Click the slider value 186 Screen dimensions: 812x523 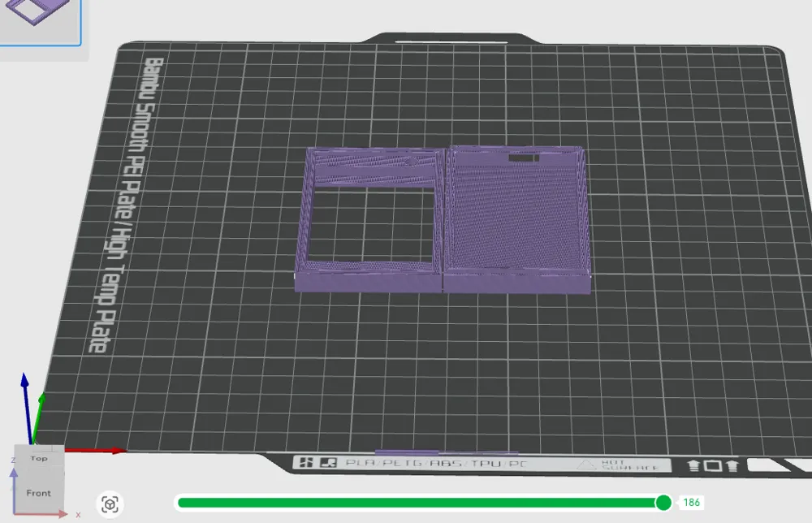click(x=691, y=502)
